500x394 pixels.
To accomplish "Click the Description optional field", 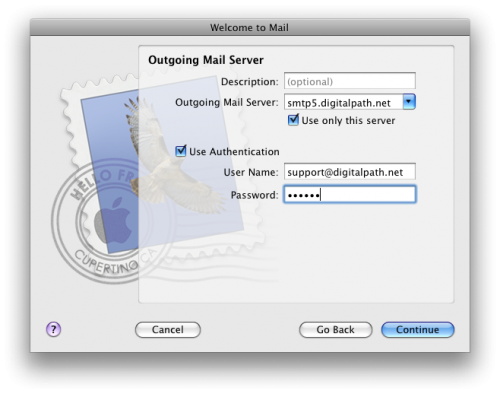I will pyautogui.click(x=350, y=81).
